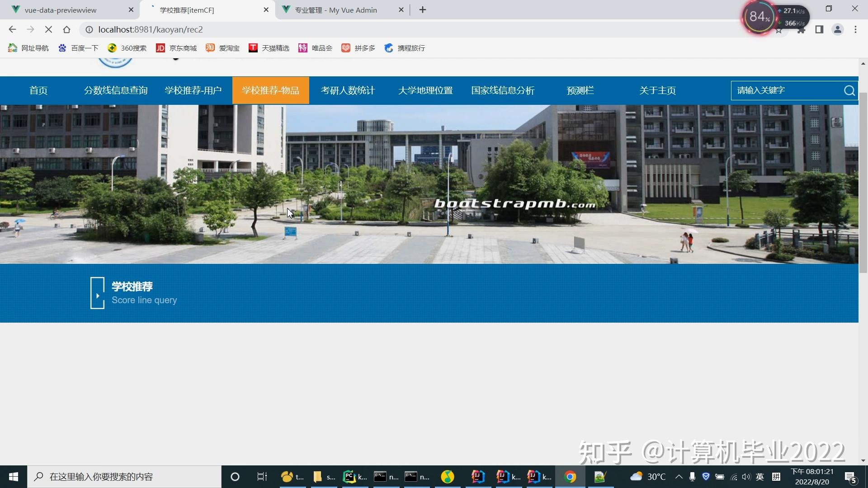Click 预测栏 navigation link
The width and height of the screenshot is (868, 488).
coord(580,90)
